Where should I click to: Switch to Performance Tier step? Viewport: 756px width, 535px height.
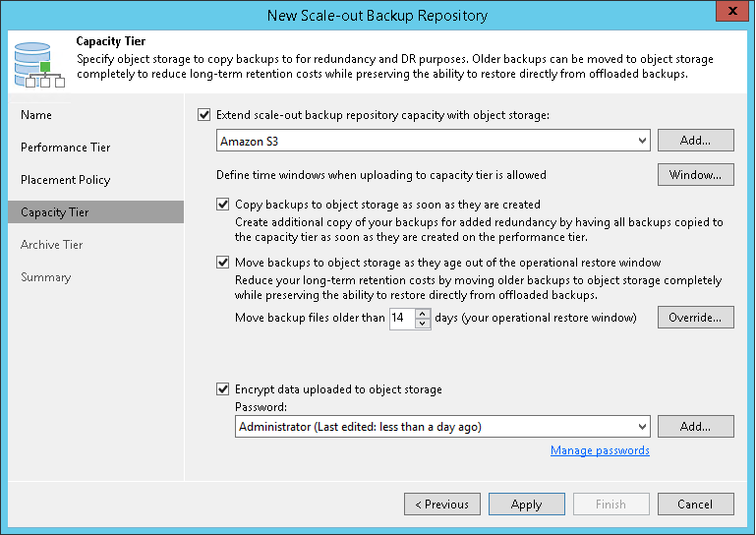[x=66, y=148]
